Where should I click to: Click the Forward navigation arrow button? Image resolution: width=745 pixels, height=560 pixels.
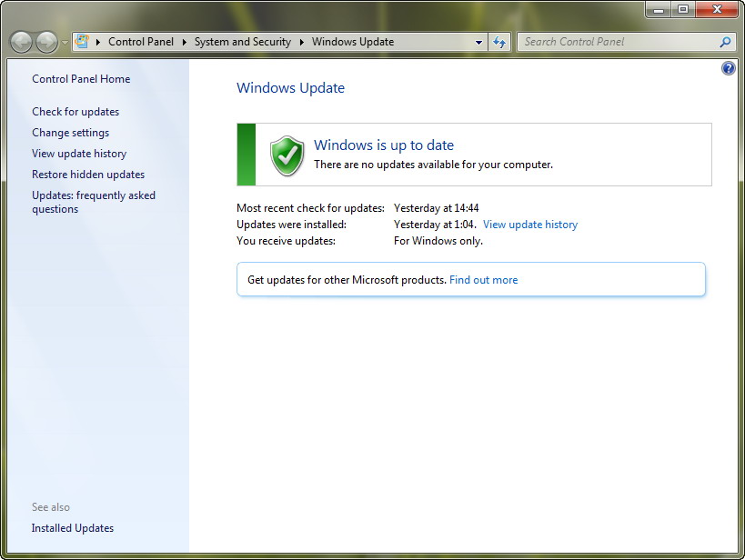coord(46,43)
